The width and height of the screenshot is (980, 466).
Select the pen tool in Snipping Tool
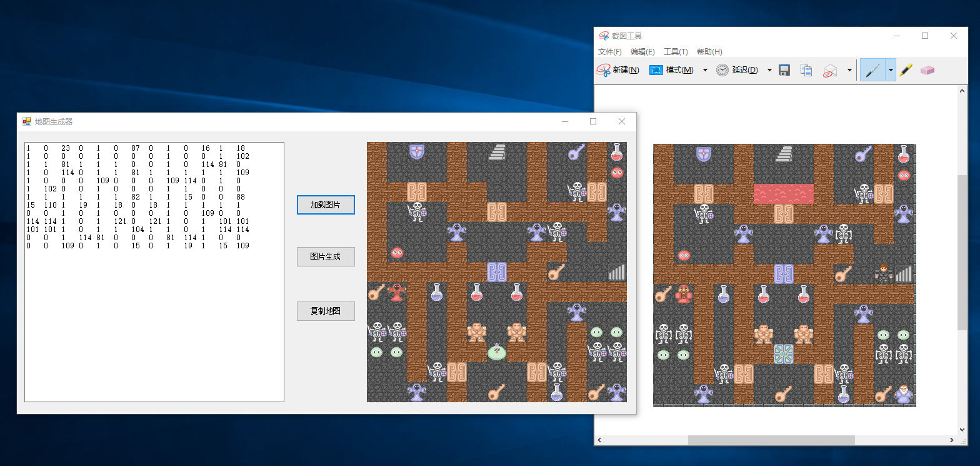[872, 70]
